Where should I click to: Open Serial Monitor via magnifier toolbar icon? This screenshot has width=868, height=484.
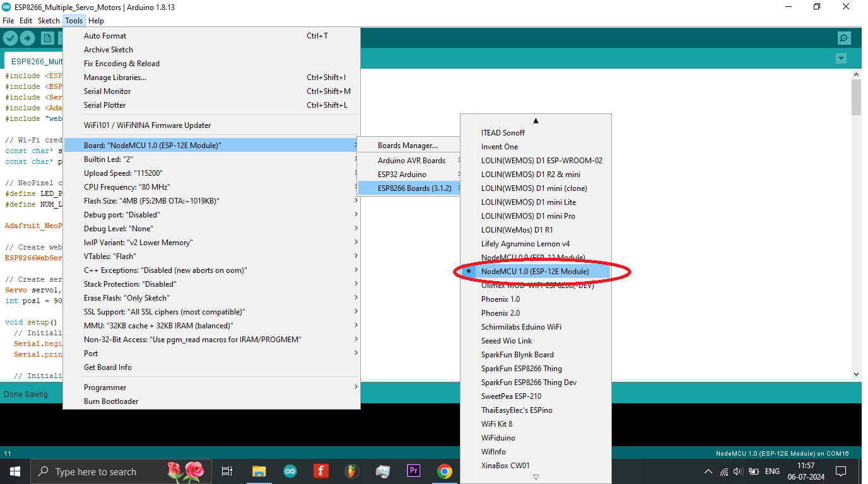844,38
